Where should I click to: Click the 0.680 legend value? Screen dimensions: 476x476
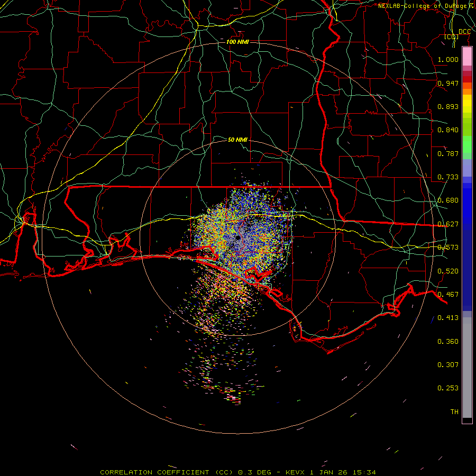pos(448,200)
